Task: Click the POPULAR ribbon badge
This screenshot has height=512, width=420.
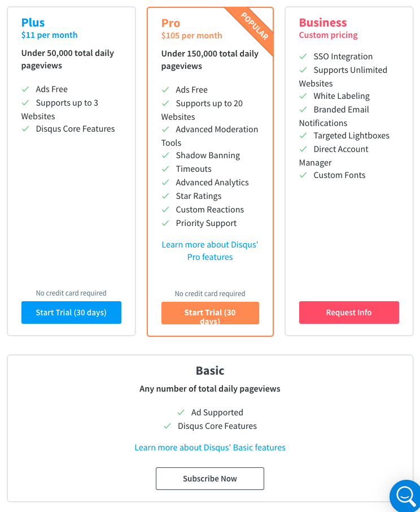Action: point(255,27)
